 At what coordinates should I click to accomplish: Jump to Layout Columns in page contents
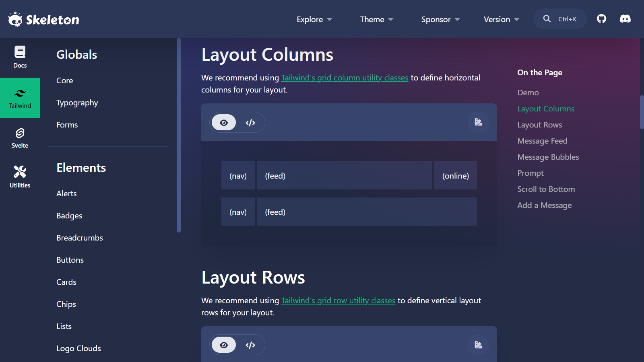click(546, 109)
